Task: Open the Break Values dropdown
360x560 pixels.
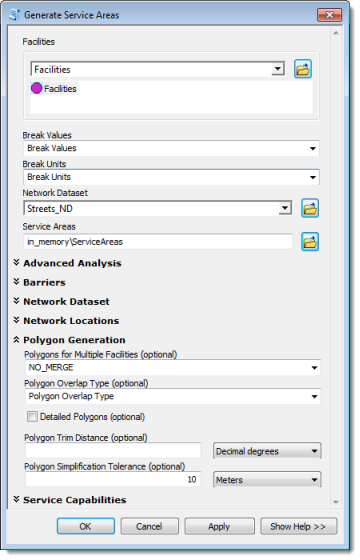Action: click(x=313, y=149)
